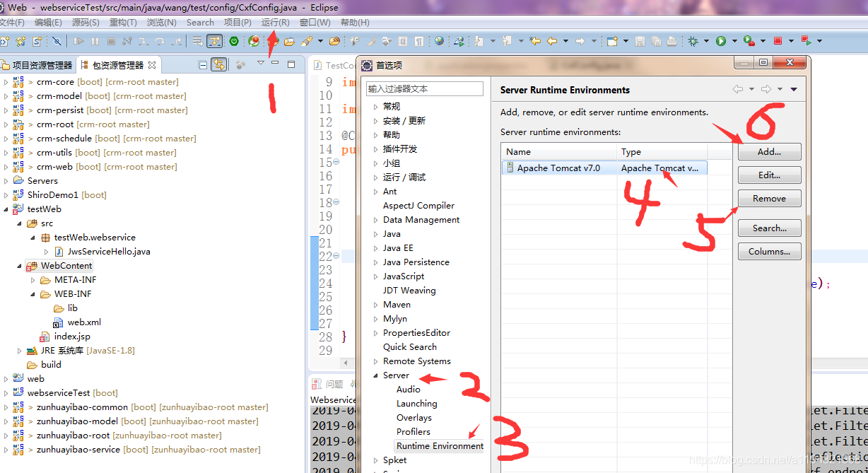Click the Debug bug icon in toolbar
The image size is (868, 473).
pos(693,41)
